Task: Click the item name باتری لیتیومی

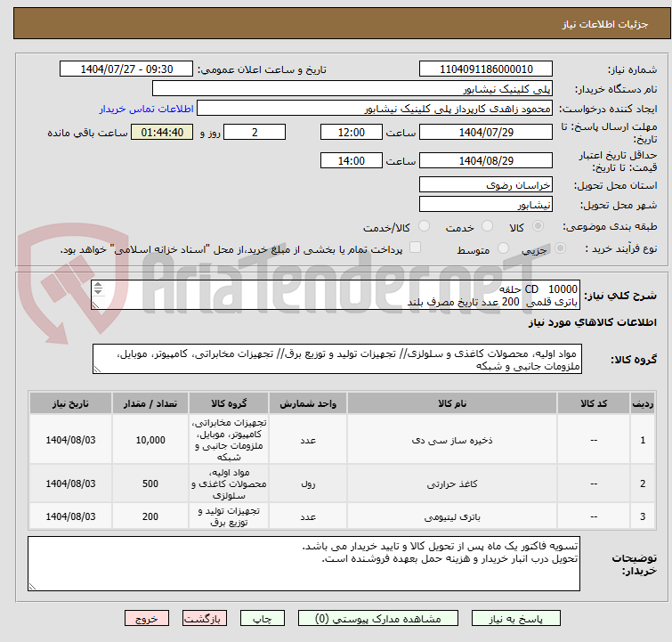Action: coord(452,516)
